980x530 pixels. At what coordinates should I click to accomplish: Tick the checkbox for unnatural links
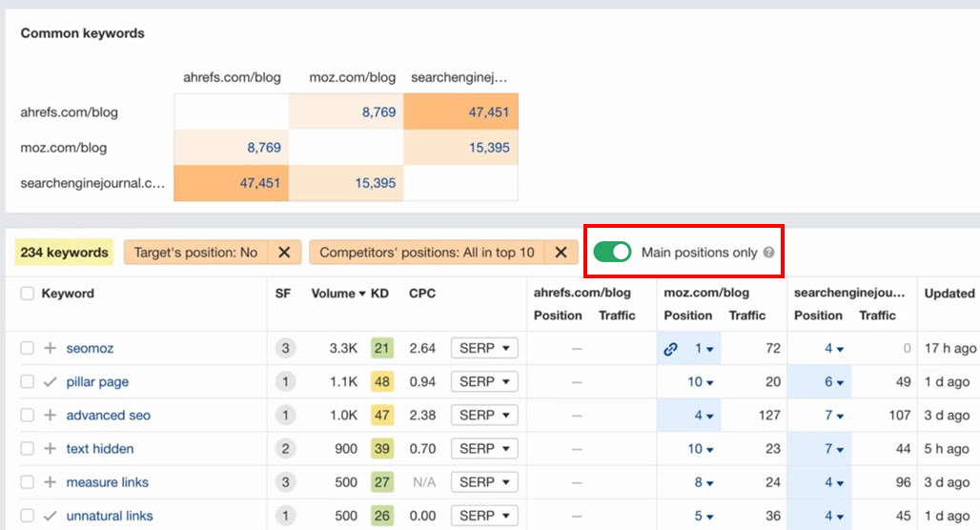click(x=27, y=516)
